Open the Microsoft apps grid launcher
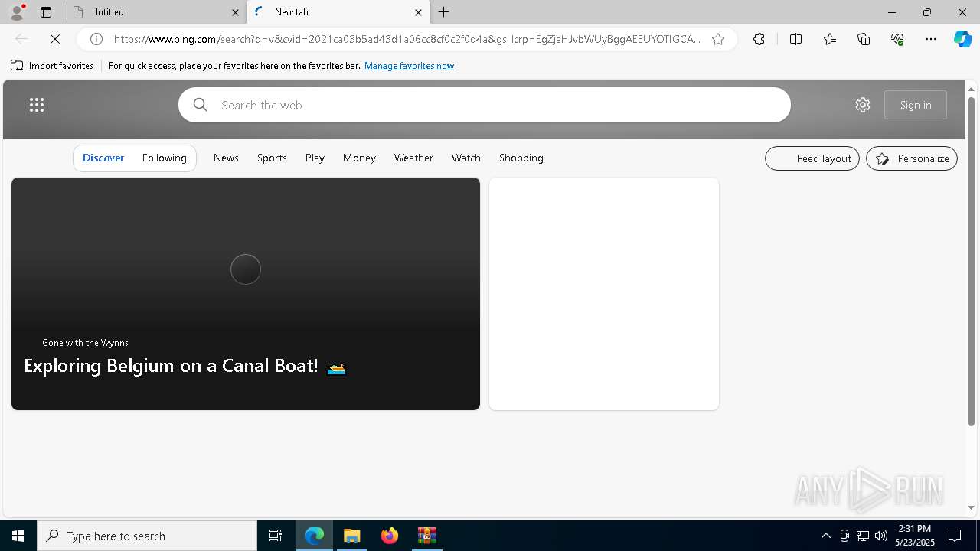 [37, 105]
